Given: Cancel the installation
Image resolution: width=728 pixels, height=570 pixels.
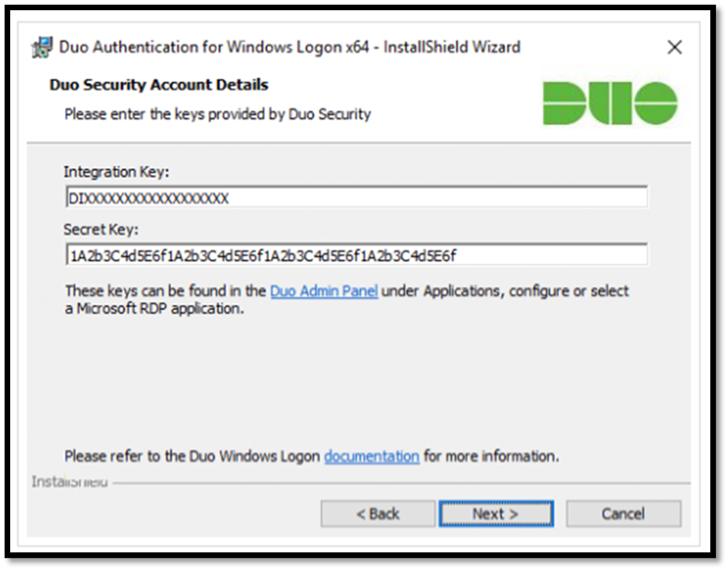Looking at the screenshot, I should click(623, 513).
